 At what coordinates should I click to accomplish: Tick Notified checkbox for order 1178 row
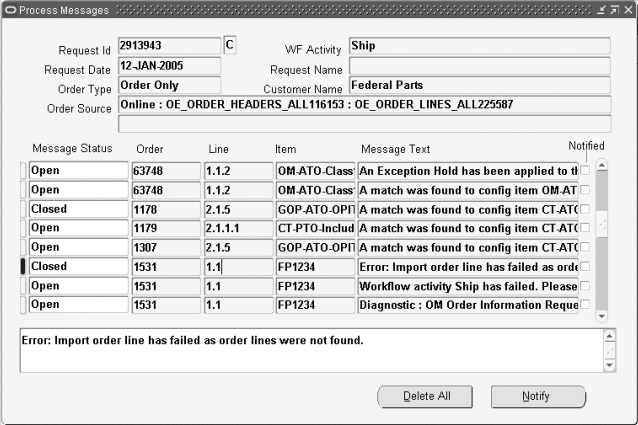tap(585, 209)
